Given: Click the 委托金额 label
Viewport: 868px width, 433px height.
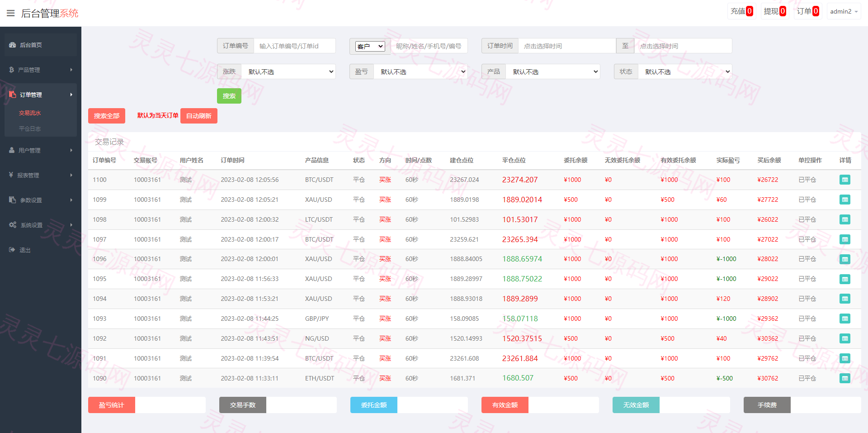Looking at the screenshot, I should 374,405.
